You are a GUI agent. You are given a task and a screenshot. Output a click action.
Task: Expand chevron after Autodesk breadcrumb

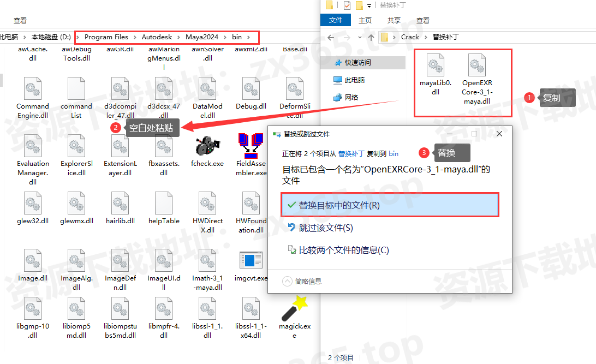178,37
